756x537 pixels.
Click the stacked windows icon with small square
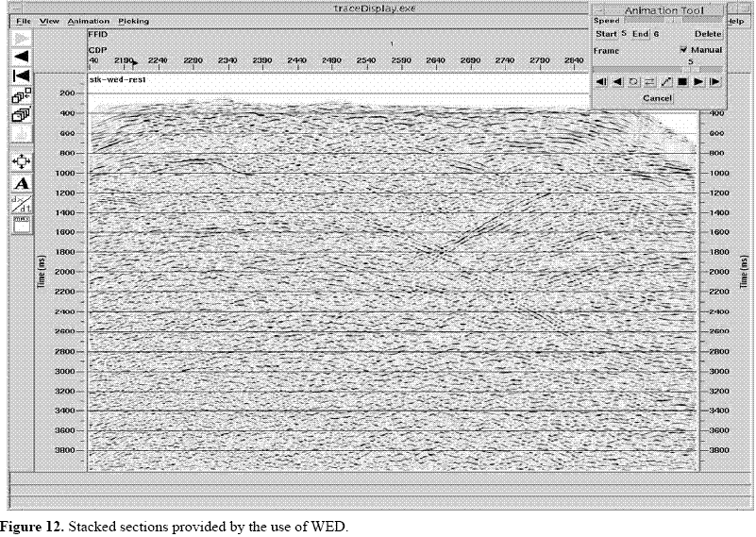pyautogui.click(x=21, y=95)
